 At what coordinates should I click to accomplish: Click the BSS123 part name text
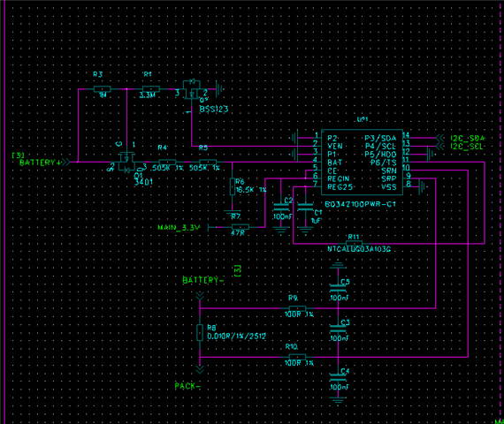[214, 110]
